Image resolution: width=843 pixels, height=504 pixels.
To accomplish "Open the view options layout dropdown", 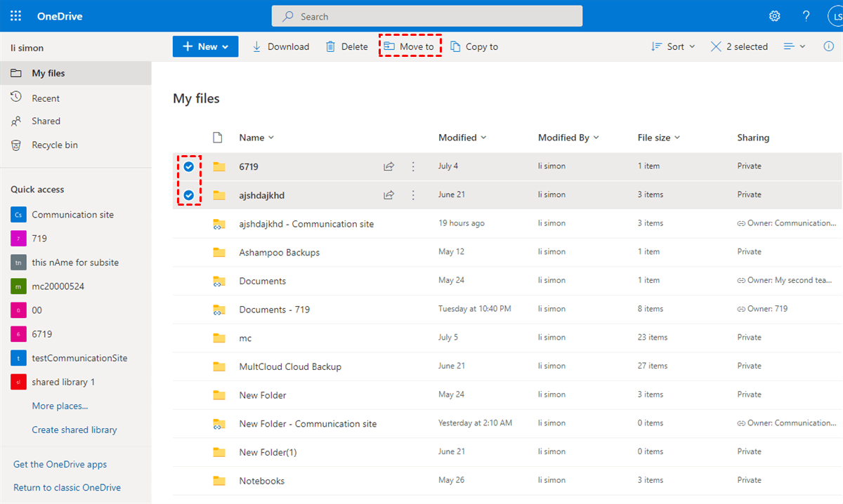I will [795, 46].
